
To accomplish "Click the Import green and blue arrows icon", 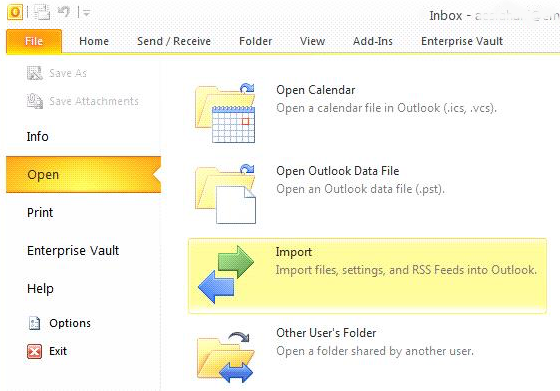I will 226,274.
